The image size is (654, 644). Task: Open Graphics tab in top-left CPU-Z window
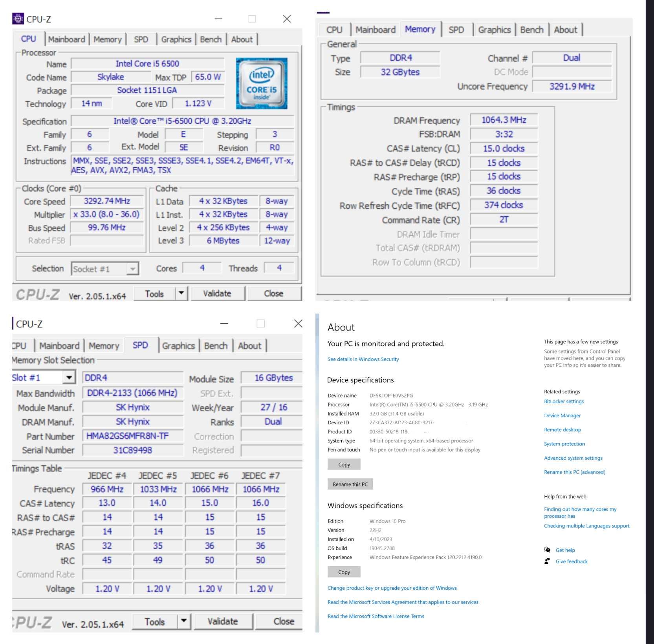click(x=176, y=39)
